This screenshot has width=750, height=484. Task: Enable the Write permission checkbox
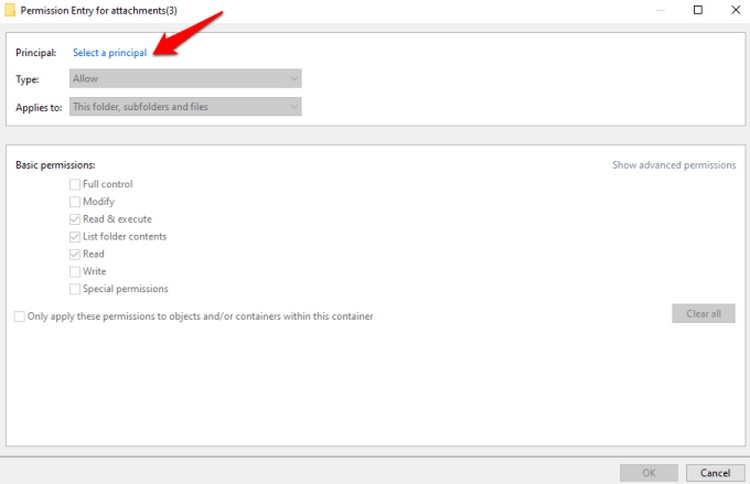pyautogui.click(x=75, y=271)
